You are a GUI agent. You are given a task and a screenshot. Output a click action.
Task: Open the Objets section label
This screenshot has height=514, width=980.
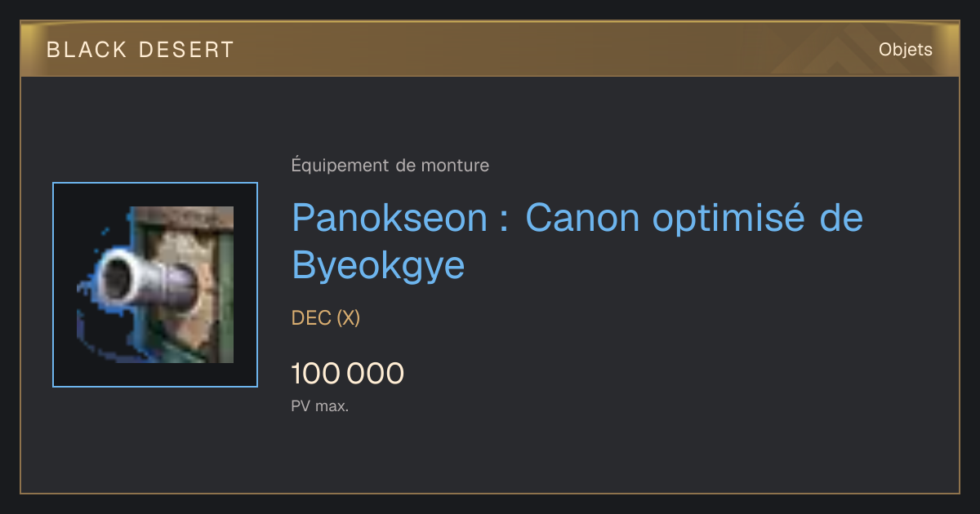pyautogui.click(x=906, y=50)
